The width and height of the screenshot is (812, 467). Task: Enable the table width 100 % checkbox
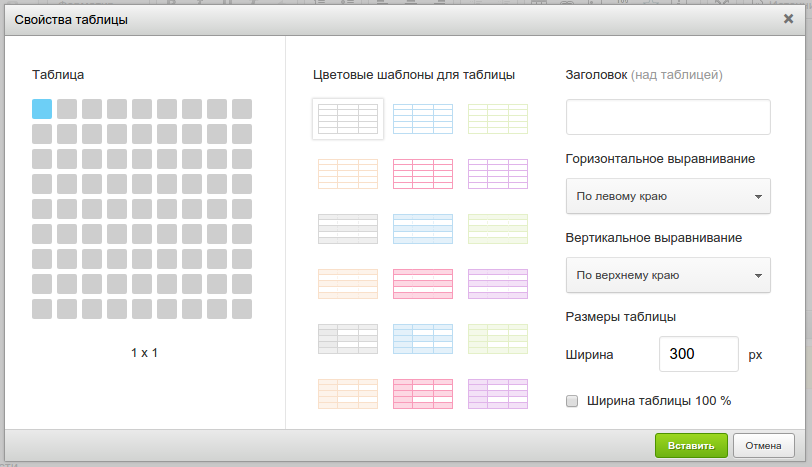[572, 401]
